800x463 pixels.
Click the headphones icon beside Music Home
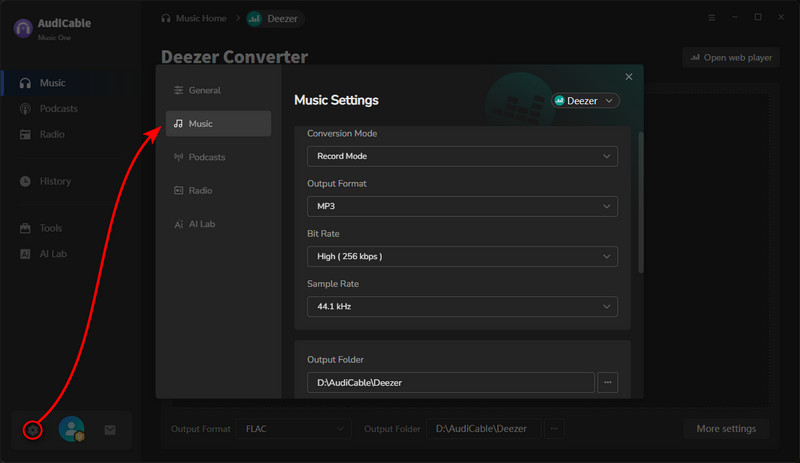coord(166,18)
